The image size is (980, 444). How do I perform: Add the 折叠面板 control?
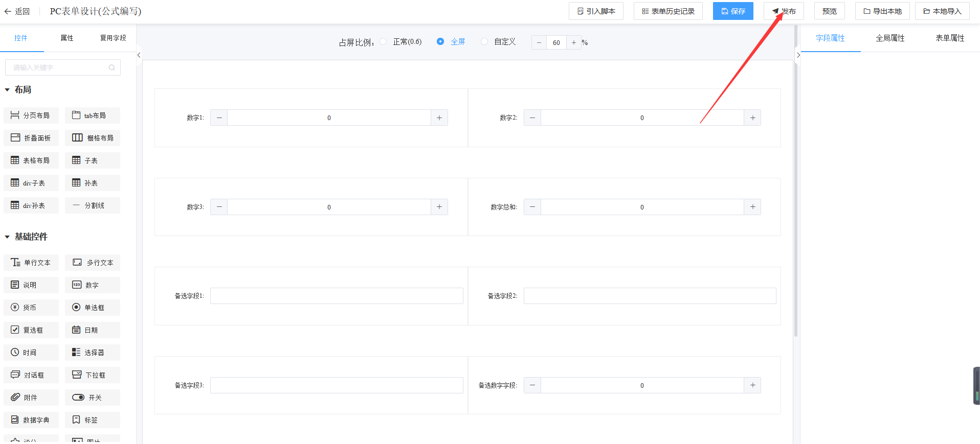click(x=31, y=138)
